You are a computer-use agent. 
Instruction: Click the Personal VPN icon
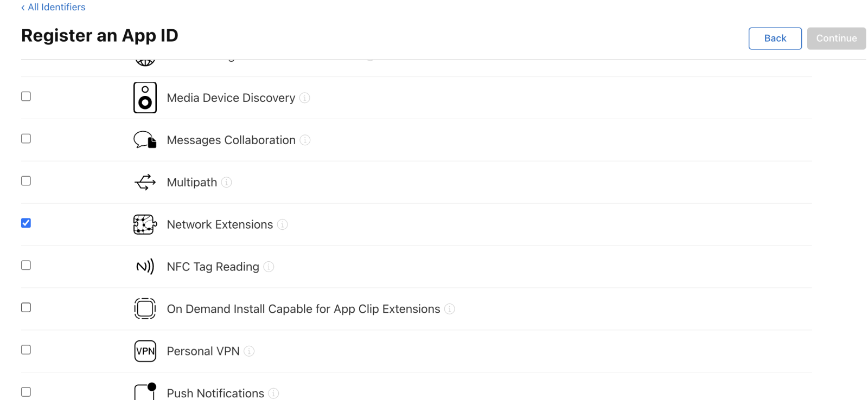pyautogui.click(x=145, y=351)
